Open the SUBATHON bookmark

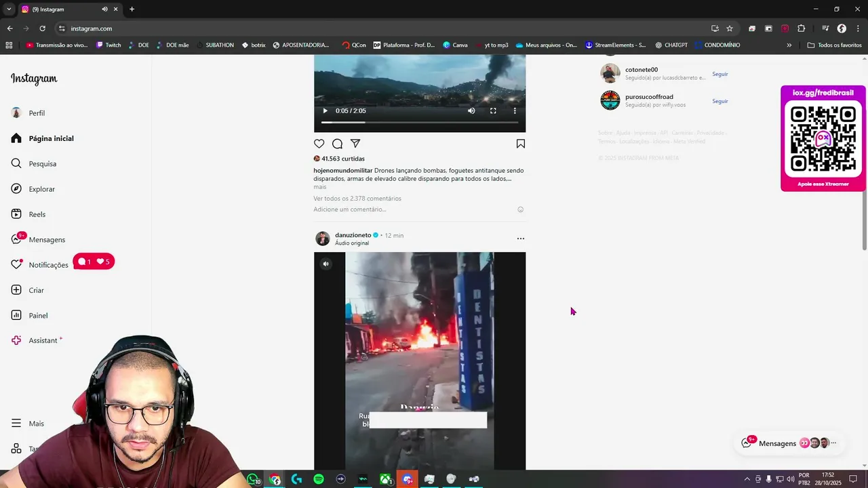[x=216, y=45]
